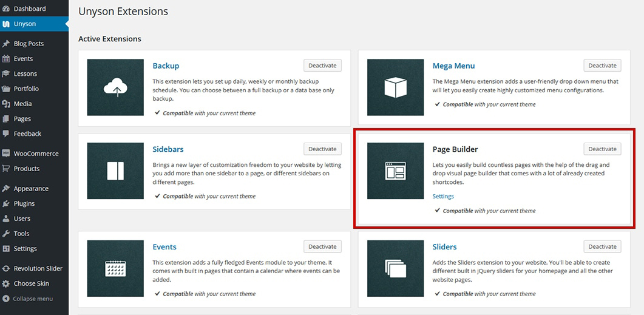Click the Sliders stacked frames thumbnail
Viewport: 644px width, 315px height.
coord(396,269)
